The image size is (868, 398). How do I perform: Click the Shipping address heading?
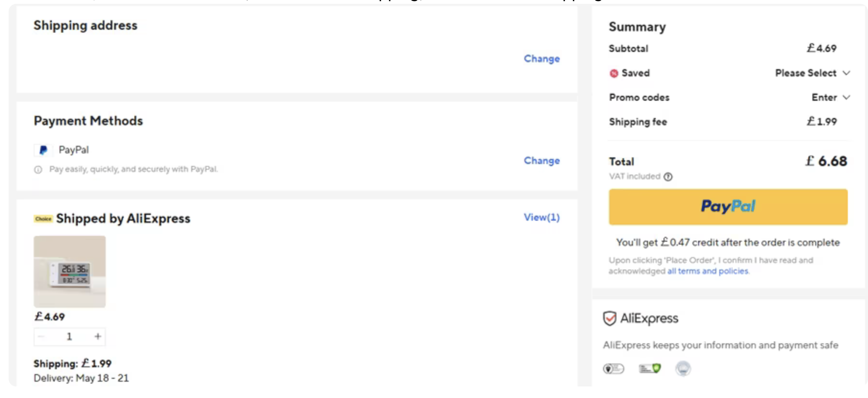click(x=85, y=26)
